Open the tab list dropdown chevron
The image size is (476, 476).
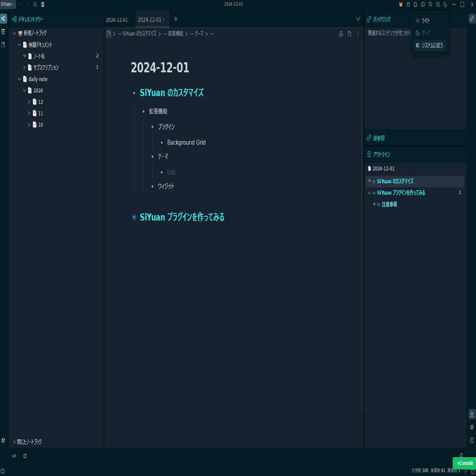358,19
